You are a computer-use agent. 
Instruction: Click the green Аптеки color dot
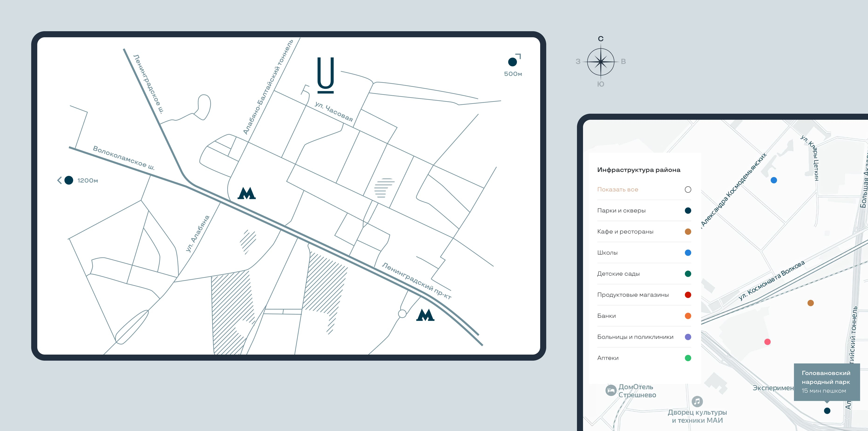(x=688, y=358)
